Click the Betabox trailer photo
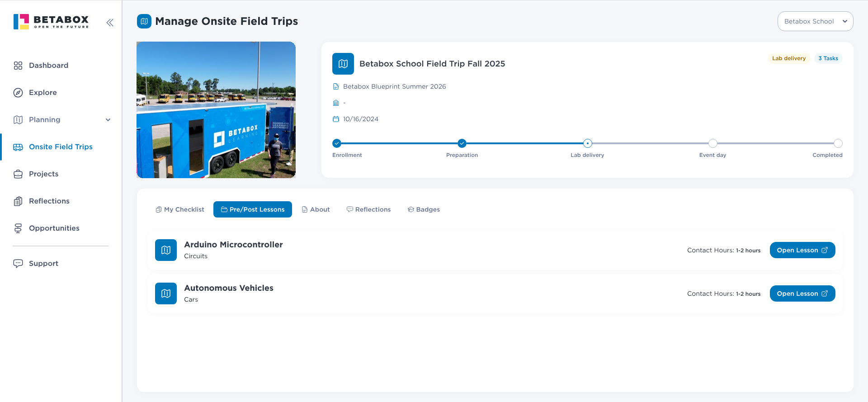The image size is (868, 402). click(x=216, y=110)
